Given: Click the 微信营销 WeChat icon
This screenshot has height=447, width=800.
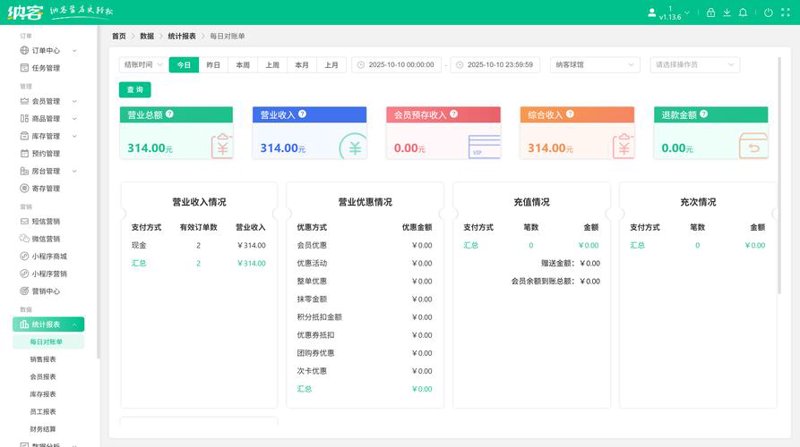Looking at the screenshot, I should [24, 238].
